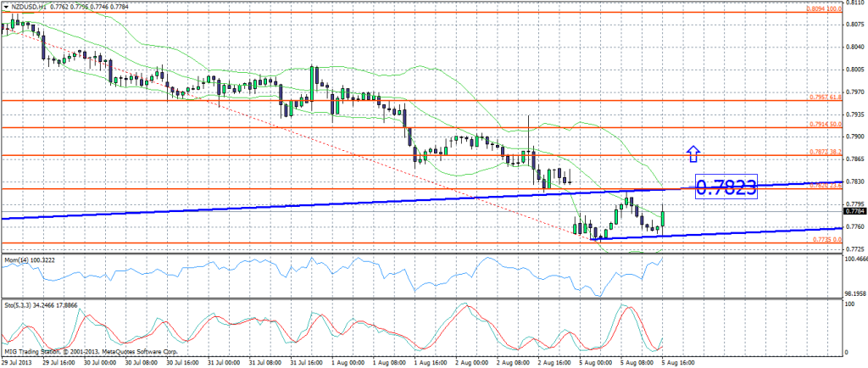Click the blue up arrow marker

[x=693, y=153]
